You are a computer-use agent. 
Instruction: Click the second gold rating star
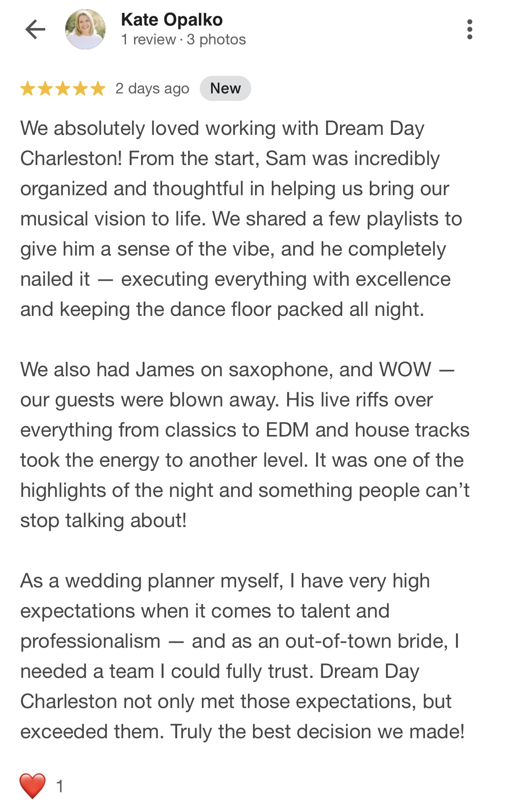click(45, 89)
